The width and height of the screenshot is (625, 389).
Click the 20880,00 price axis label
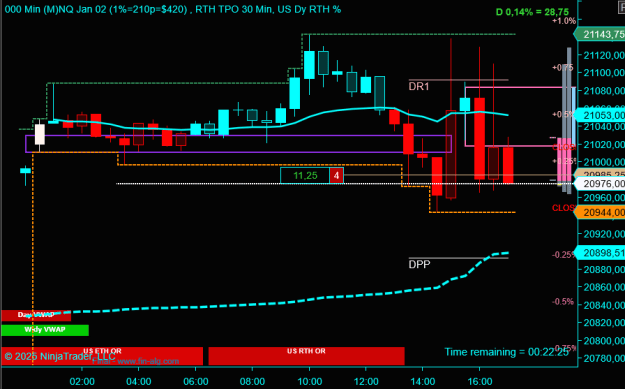click(604, 269)
